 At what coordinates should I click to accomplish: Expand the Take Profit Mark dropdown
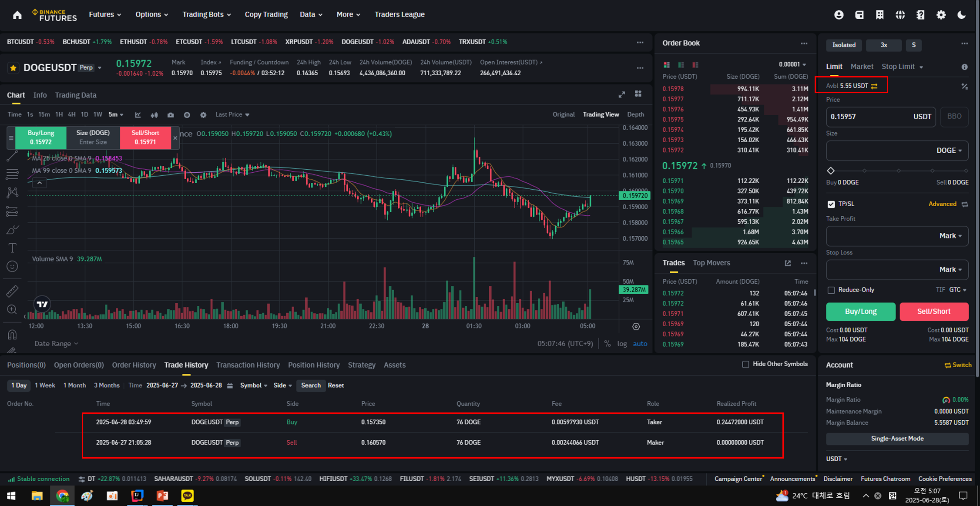point(950,236)
